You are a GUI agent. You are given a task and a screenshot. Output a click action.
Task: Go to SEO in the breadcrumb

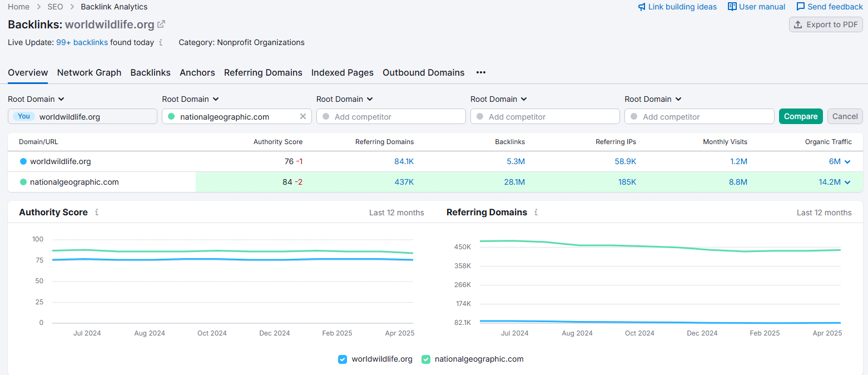55,7
